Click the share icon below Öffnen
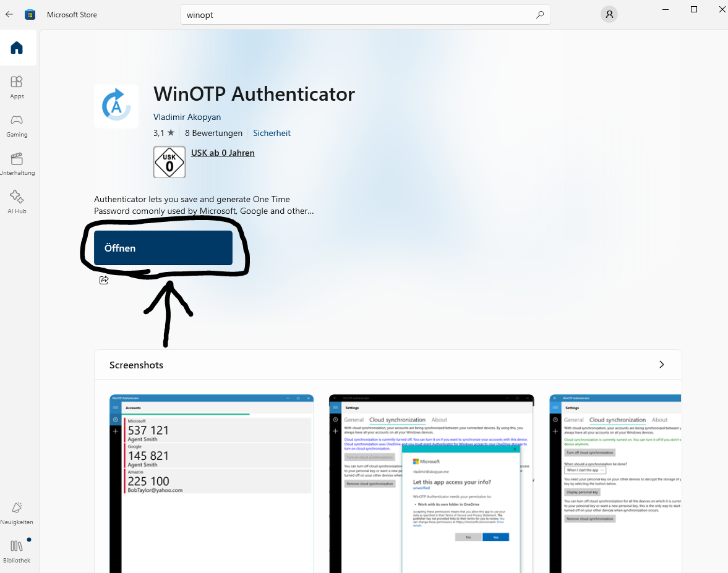The height and width of the screenshot is (573, 728). pyautogui.click(x=104, y=280)
